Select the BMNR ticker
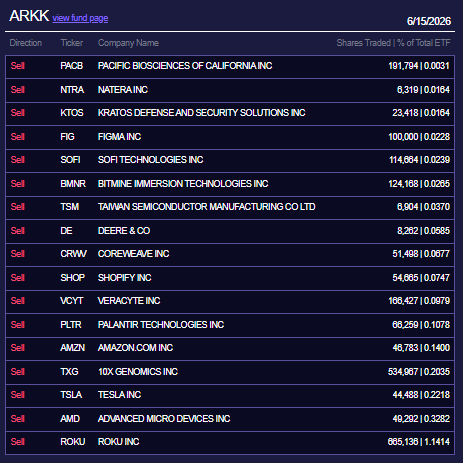 tap(73, 184)
